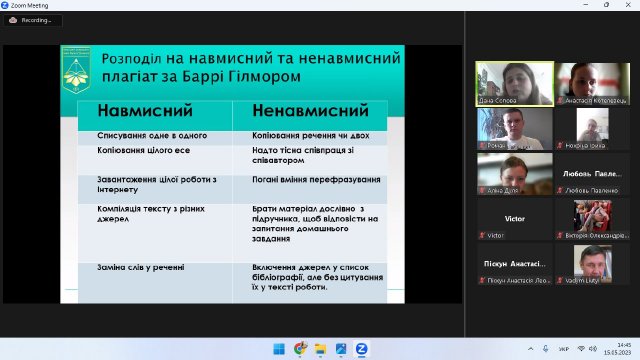This screenshot has width=640, height=360.
Task: Launch the Photos app from the taskbar
Action: 341,349
